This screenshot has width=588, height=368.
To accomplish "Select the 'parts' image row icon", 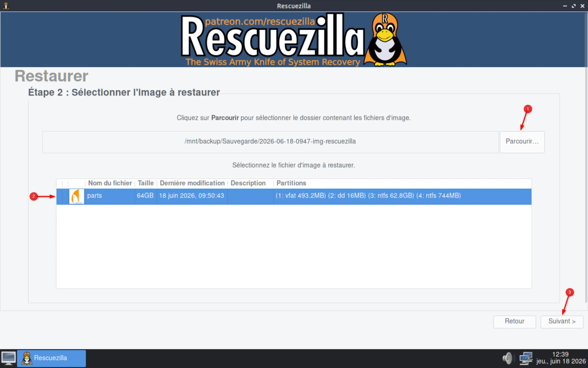I will pos(76,196).
